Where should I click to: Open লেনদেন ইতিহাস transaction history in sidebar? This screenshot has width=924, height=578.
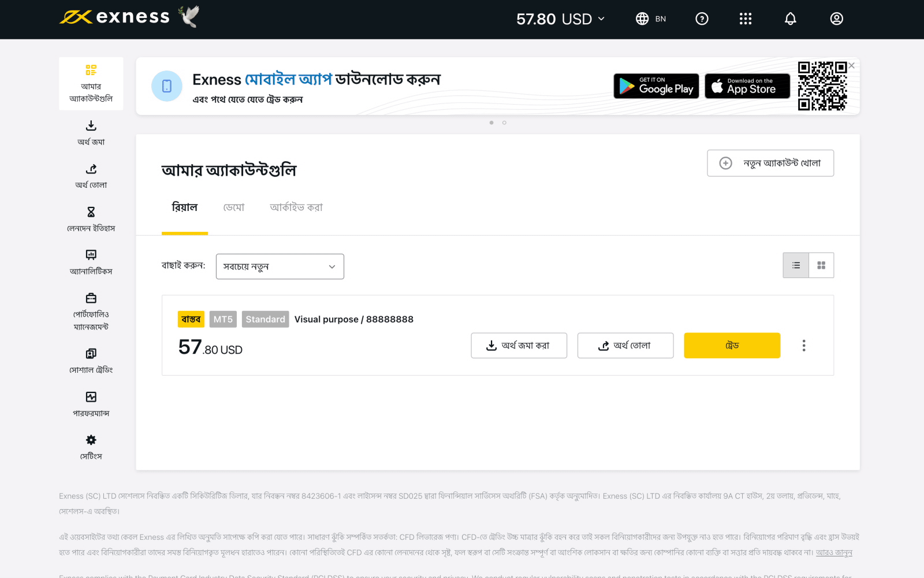(x=91, y=220)
